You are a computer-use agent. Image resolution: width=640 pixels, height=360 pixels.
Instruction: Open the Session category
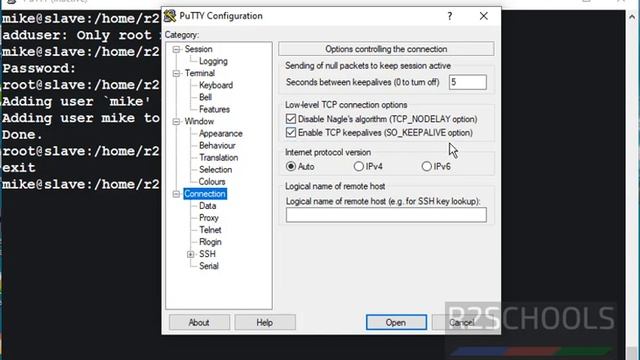[x=198, y=49]
